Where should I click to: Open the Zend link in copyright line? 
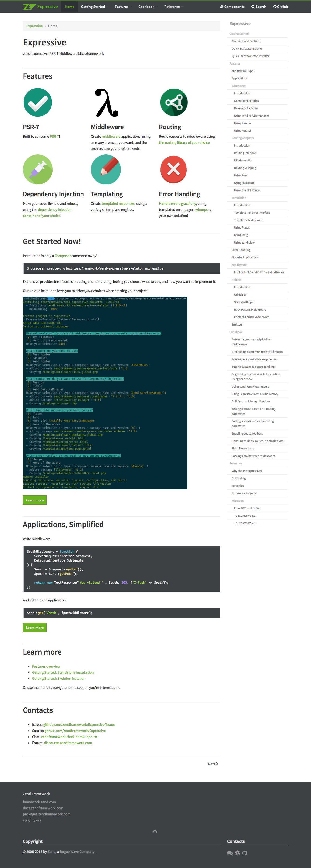click(51, 851)
